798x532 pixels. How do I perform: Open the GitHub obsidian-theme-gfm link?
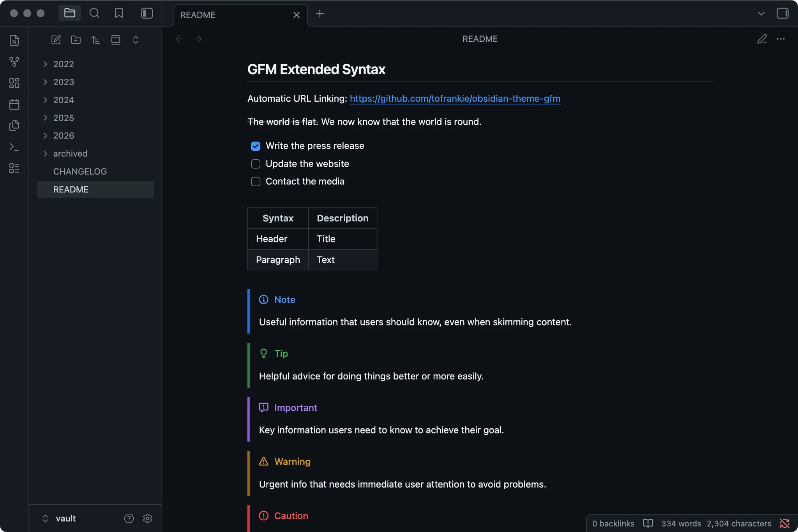(x=455, y=99)
